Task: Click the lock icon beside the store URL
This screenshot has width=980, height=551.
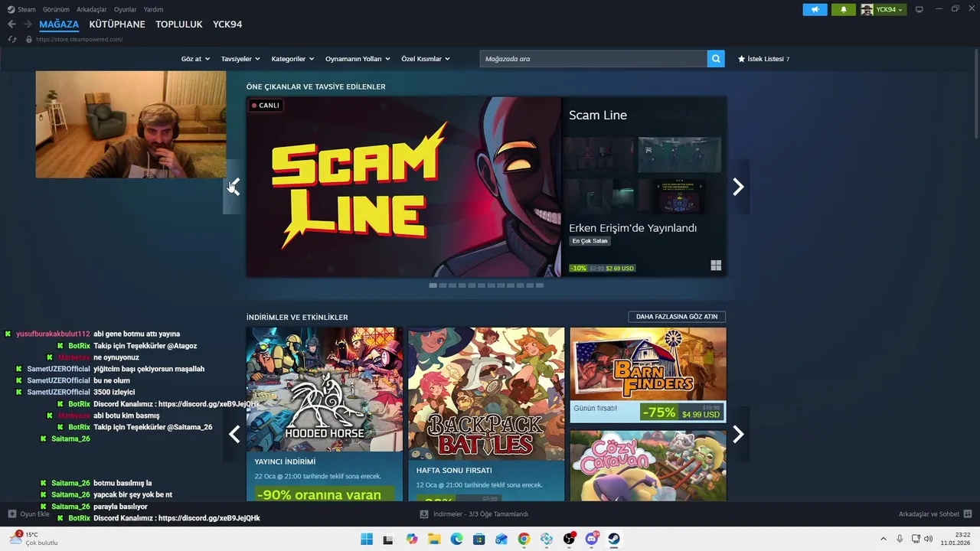Action: (x=29, y=39)
